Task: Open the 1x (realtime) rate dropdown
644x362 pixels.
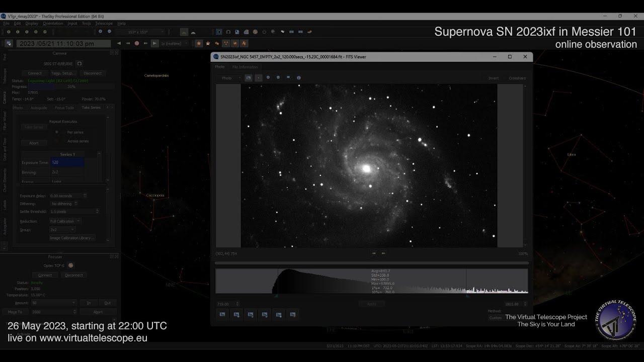Action: click(x=175, y=43)
